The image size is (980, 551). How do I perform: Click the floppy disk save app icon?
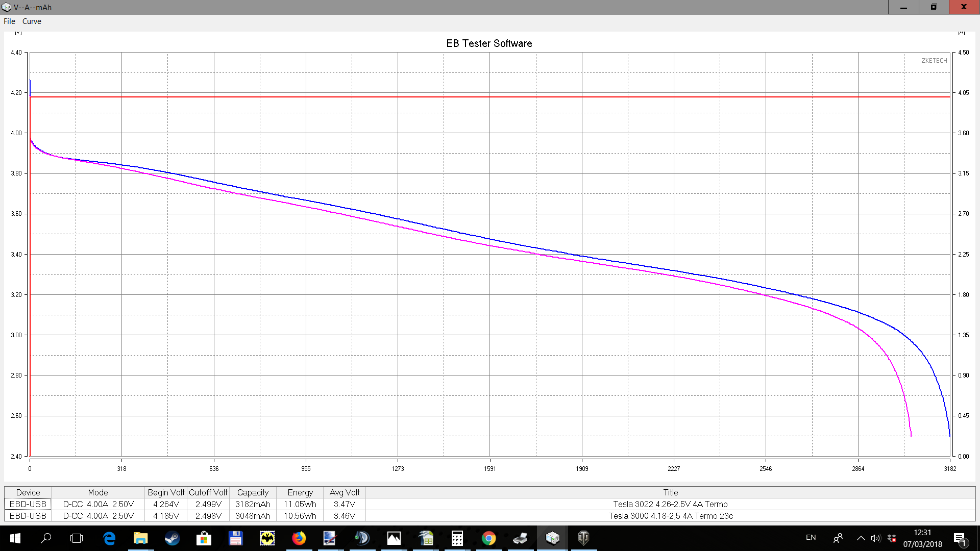coord(235,538)
